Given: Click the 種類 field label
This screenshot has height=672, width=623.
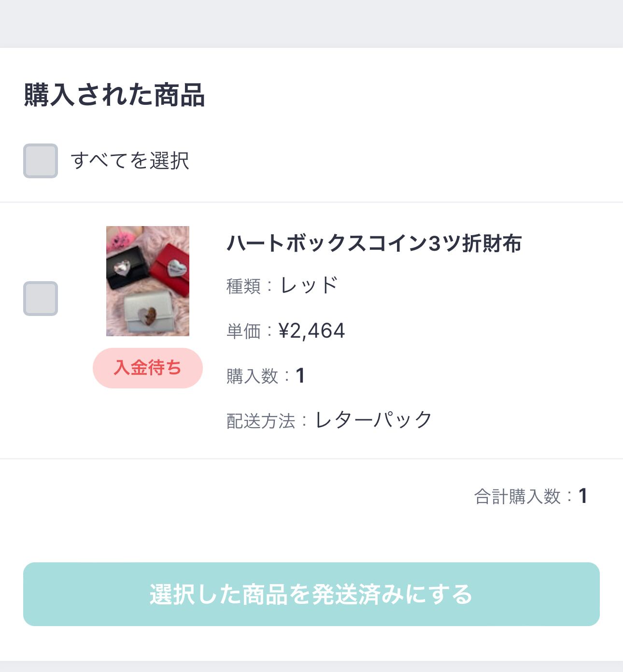Looking at the screenshot, I should click(243, 286).
